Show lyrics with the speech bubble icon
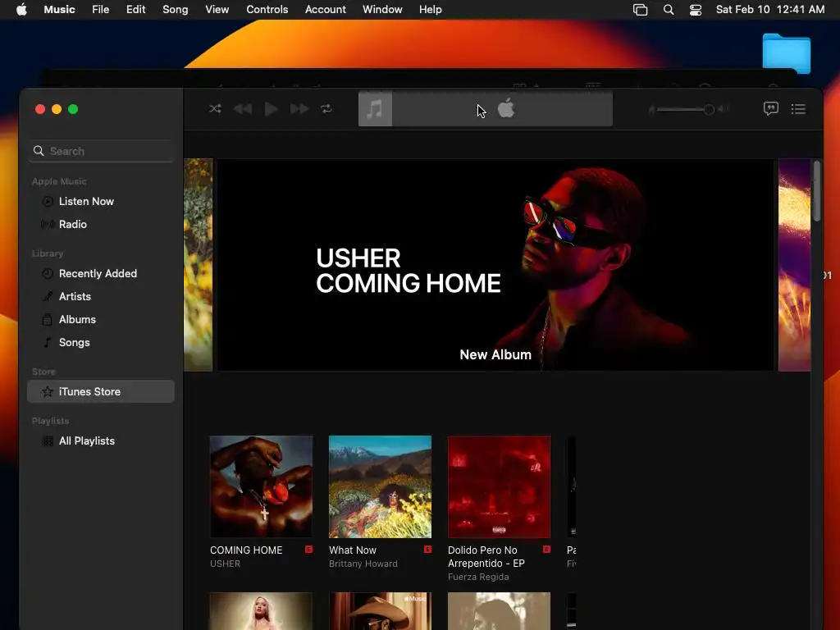Image resolution: width=840 pixels, height=630 pixels. (x=770, y=109)
